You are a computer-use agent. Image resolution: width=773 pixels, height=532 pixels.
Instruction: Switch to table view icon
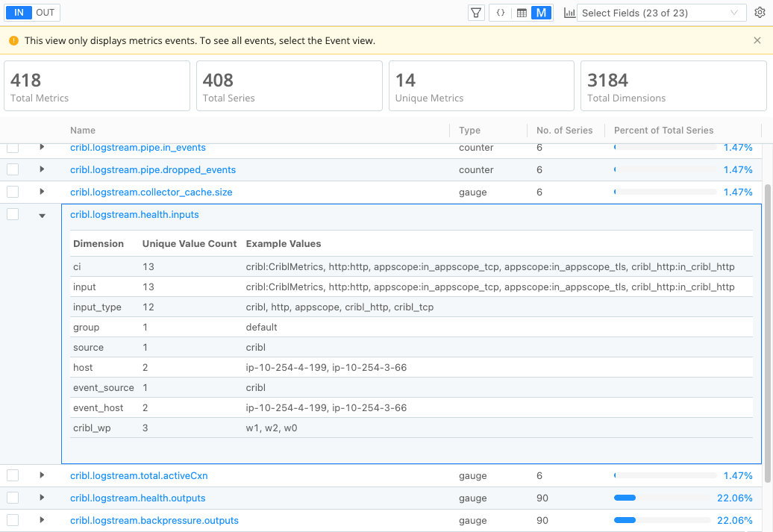click(522, 13)
